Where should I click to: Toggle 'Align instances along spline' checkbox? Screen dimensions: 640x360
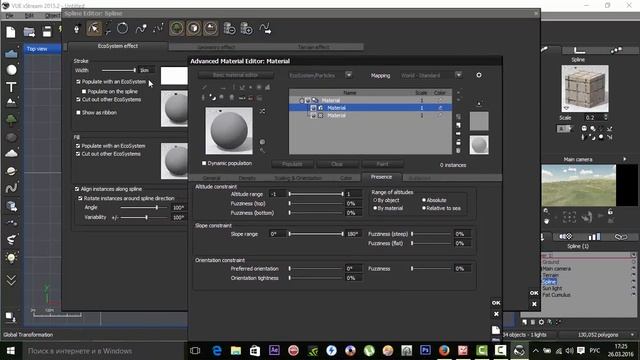coord(77,189)
